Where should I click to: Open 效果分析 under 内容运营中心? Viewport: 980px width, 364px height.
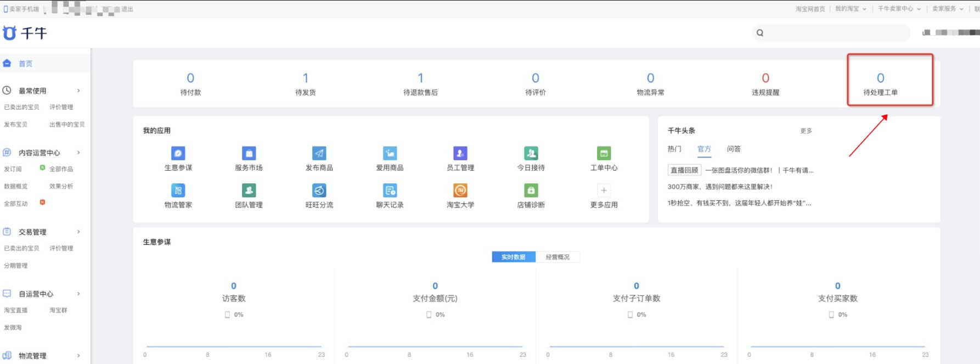pyautogui.click(x=61, y=187)
